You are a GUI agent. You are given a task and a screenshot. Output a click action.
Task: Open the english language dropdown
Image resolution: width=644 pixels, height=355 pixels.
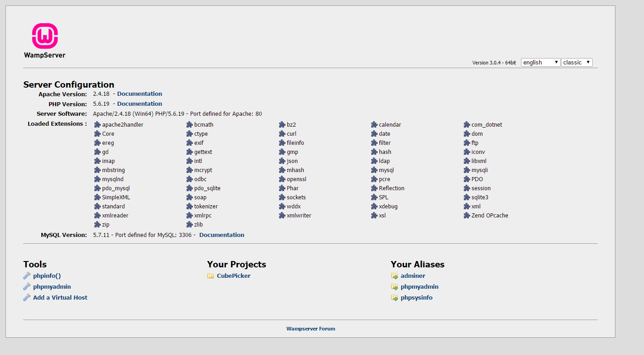541,62
